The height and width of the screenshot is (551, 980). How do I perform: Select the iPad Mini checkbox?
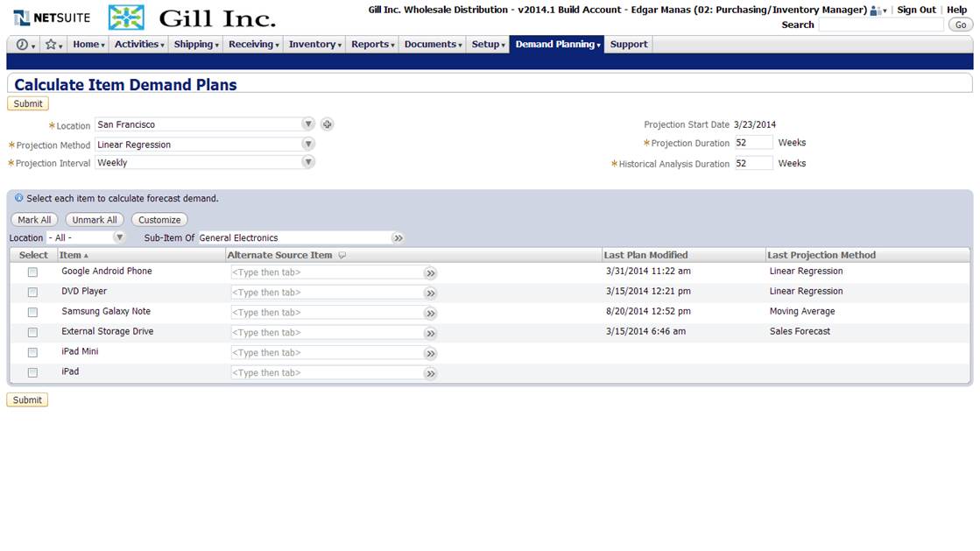coord(32,352)
